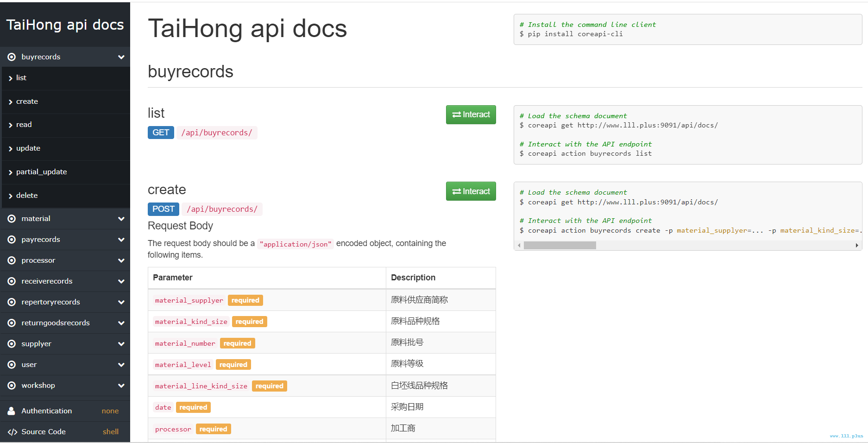Click the Authentication person icon
Screen dimensions: 868x443
[x=12, y=411]
